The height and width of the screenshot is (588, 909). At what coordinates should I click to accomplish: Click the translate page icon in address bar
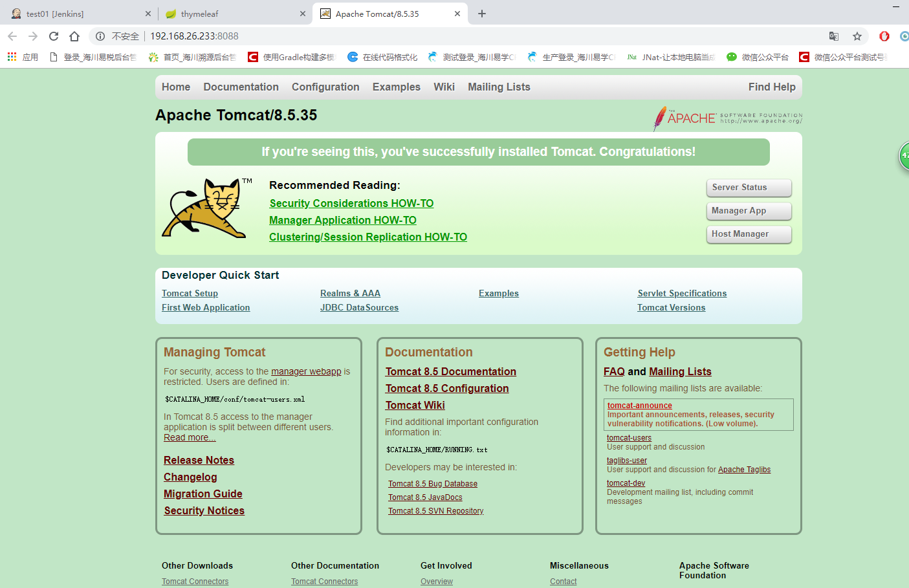coord(834,36)
